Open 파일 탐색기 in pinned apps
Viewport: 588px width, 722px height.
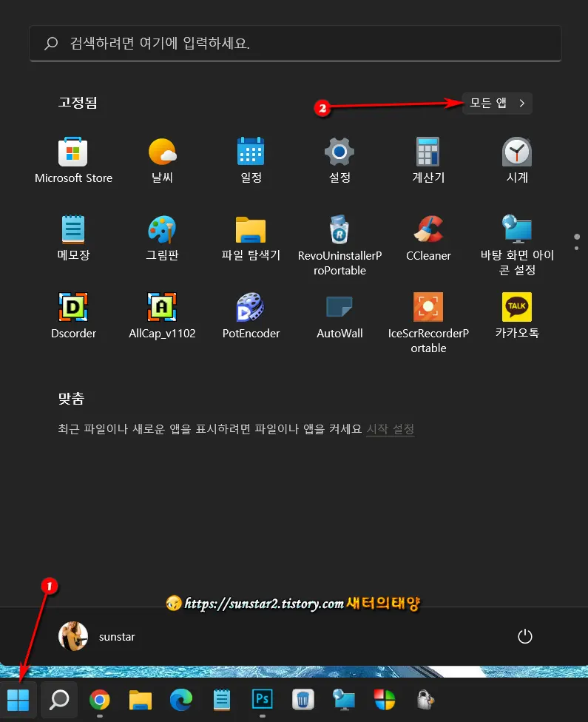251,237
